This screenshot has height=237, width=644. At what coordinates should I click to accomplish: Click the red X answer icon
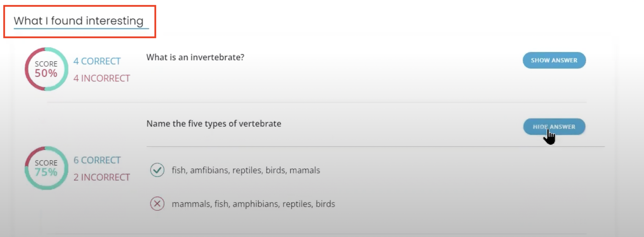coord(157,204)
